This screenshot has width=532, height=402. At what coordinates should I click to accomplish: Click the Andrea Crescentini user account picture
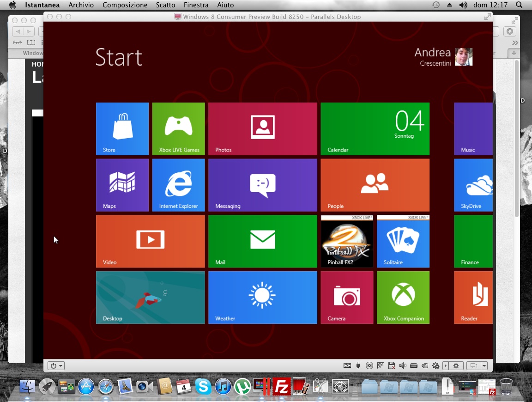click(x=464, y=57)
